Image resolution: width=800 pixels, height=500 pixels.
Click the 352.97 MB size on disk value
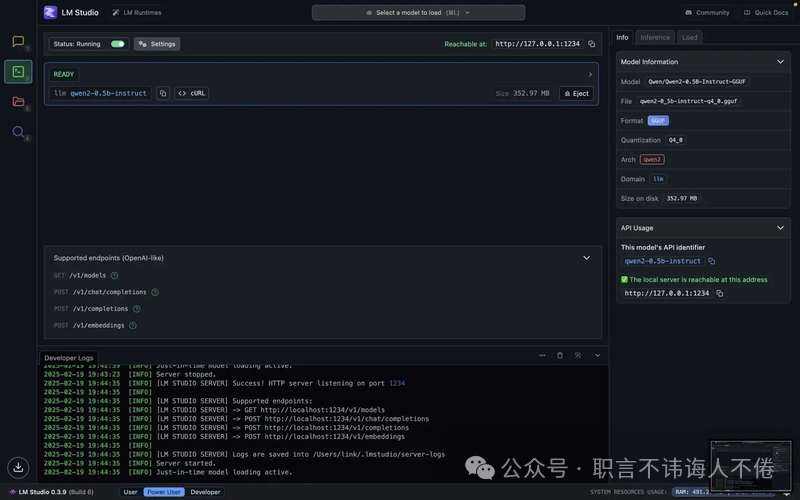682,198
